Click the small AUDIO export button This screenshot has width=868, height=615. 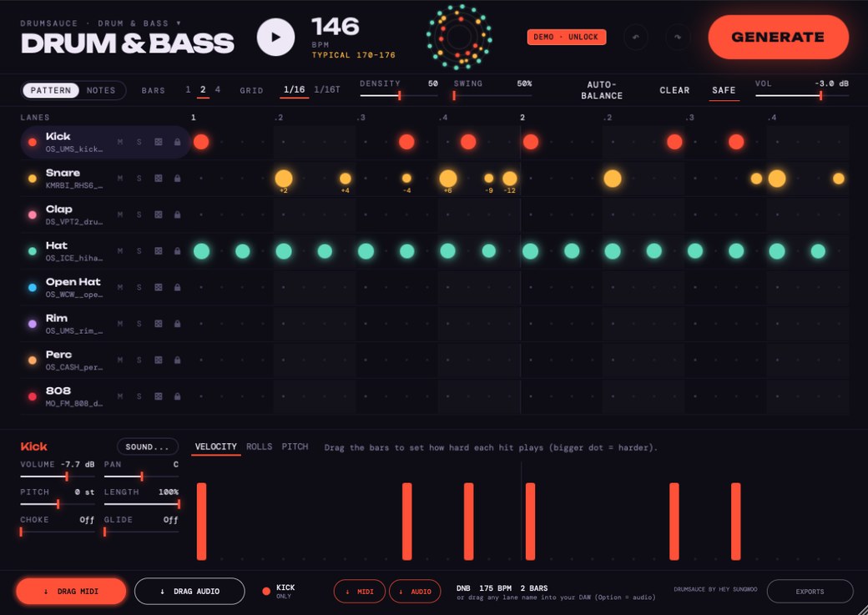coord(415,591)
